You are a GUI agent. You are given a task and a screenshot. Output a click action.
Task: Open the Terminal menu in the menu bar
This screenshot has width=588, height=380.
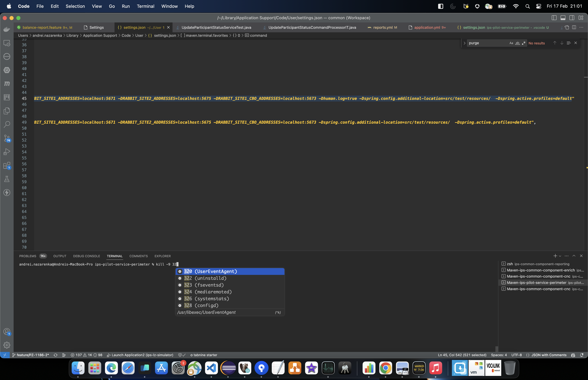(x=146, y=6)
